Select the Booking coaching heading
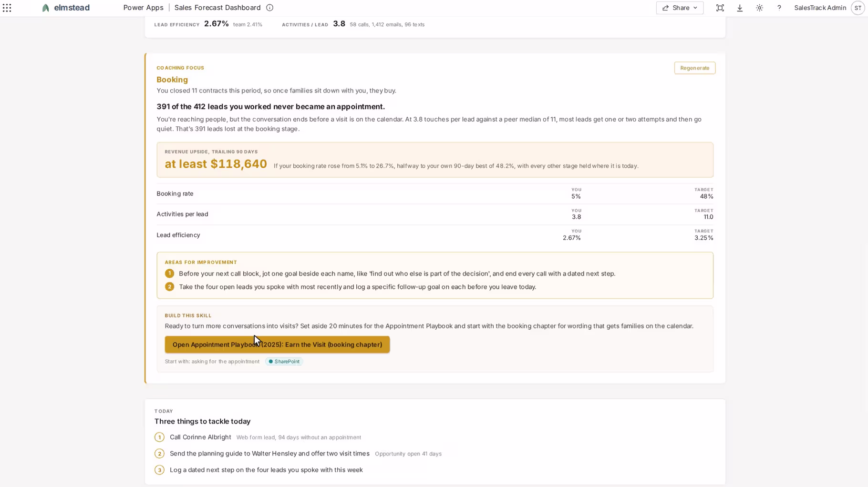 click(172, 80)
